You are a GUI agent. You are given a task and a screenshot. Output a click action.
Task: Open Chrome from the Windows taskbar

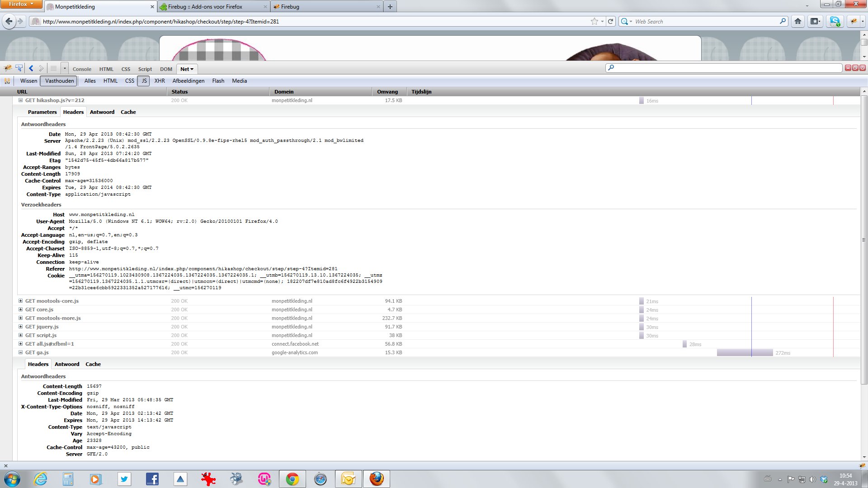click(292, 479)
